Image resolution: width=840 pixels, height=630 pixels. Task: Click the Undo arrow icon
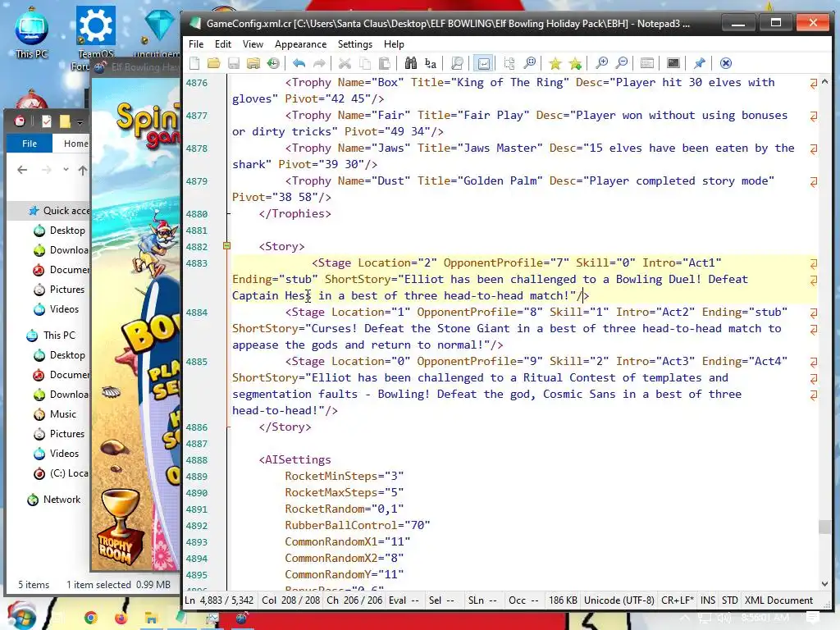(x=299, y=63)
